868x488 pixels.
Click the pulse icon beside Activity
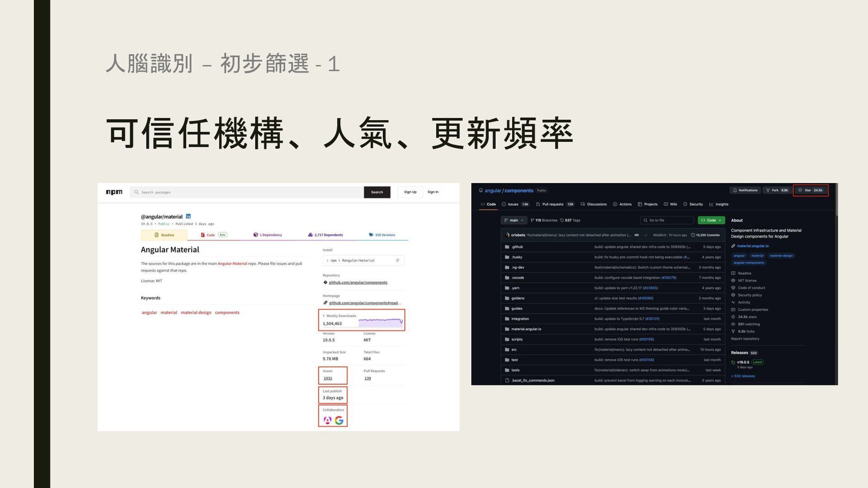[x=733, y=302]
